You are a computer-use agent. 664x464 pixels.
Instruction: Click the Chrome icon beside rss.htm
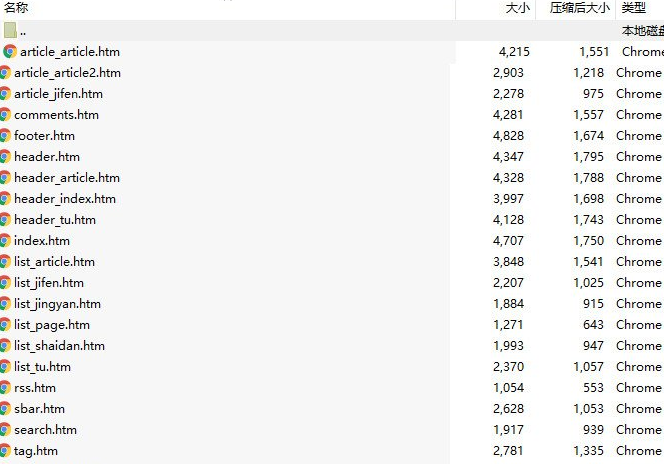[5, 388]
